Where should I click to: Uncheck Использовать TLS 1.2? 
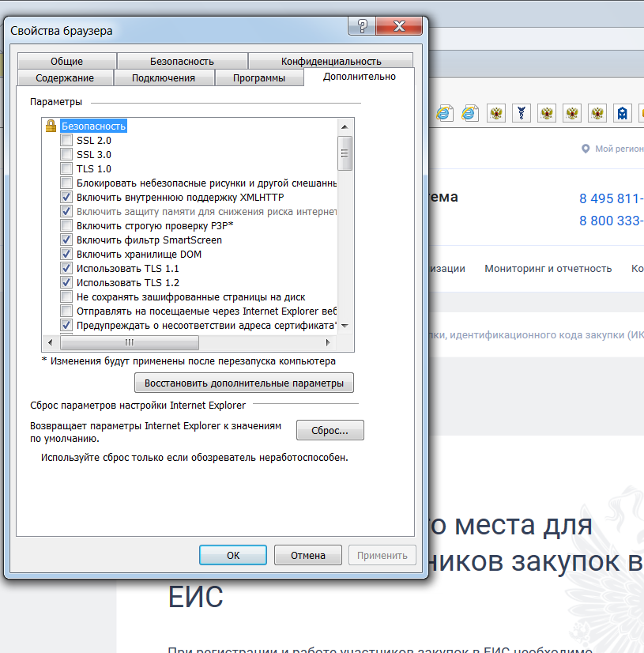(x=67, y=283)
